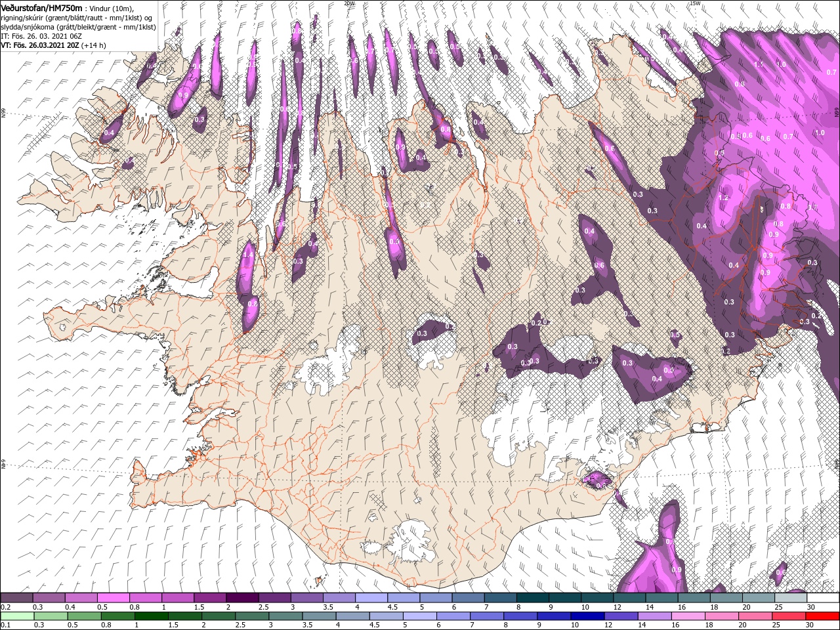Select the dark teal swatch between 8 and 9
Image resolution: width=840 pixels, height=630 pixels.
click(x=533, y=598)
